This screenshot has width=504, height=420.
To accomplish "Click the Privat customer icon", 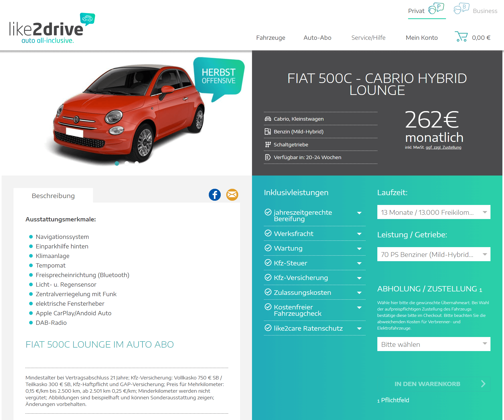I will pyautogui.click(x=436, y=8).
